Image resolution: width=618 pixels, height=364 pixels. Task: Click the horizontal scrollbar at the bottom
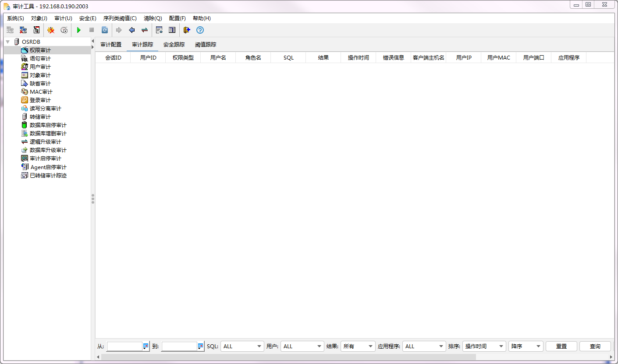pos(289,357)
